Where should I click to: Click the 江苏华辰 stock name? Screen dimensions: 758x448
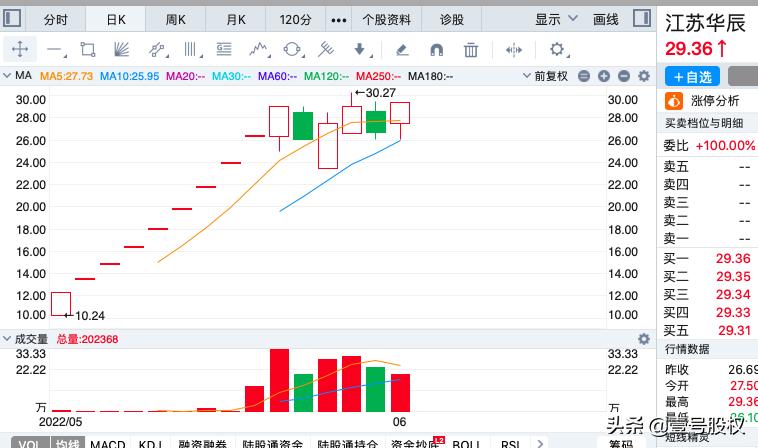click(x=705, y=23)
